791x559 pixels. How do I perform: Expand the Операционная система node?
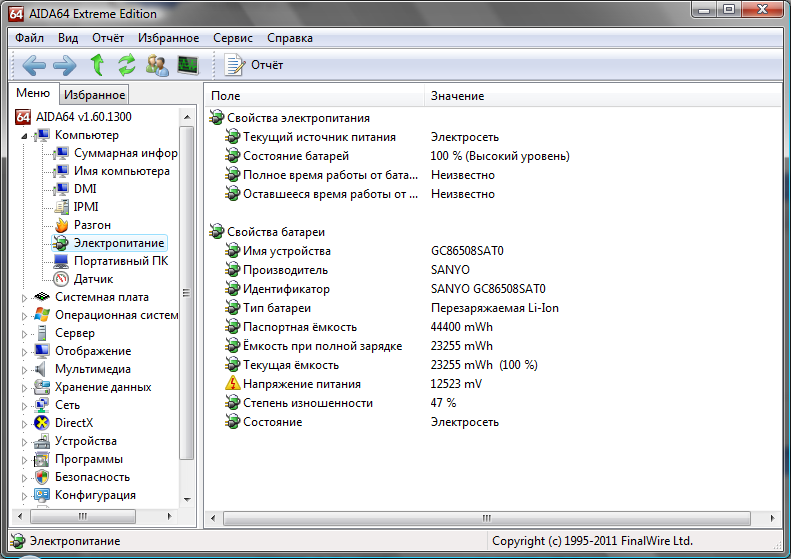pos(24,316)
